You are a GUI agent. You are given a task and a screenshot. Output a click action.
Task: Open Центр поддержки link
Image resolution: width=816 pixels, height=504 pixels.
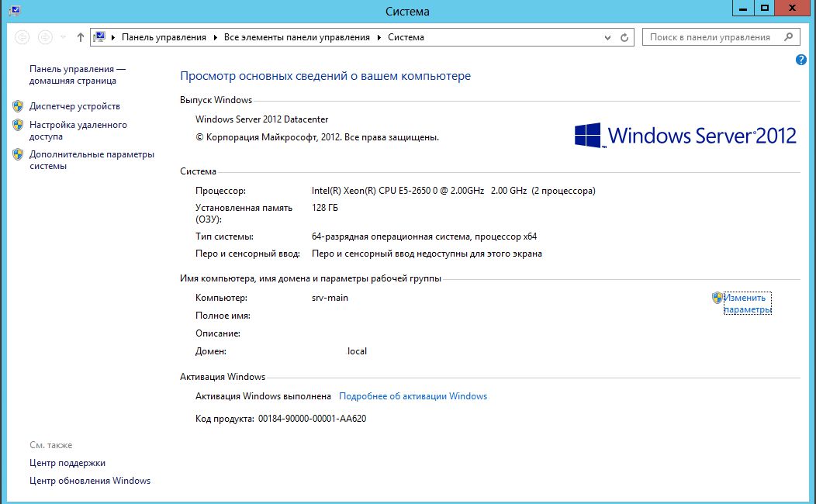point(67,463)
